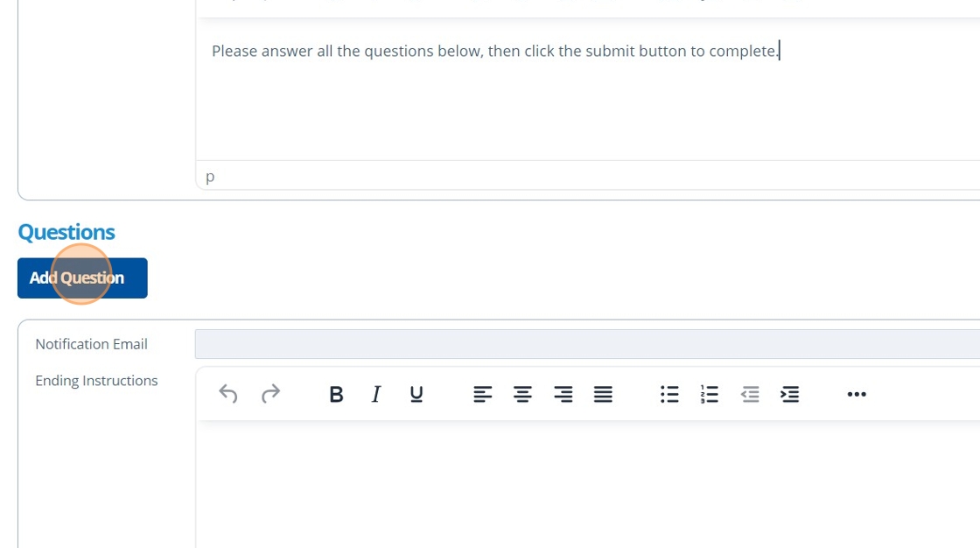The image size is (980, 548).
Task: Toggle italic formatting in the toolbar
Action: [376, 394]
